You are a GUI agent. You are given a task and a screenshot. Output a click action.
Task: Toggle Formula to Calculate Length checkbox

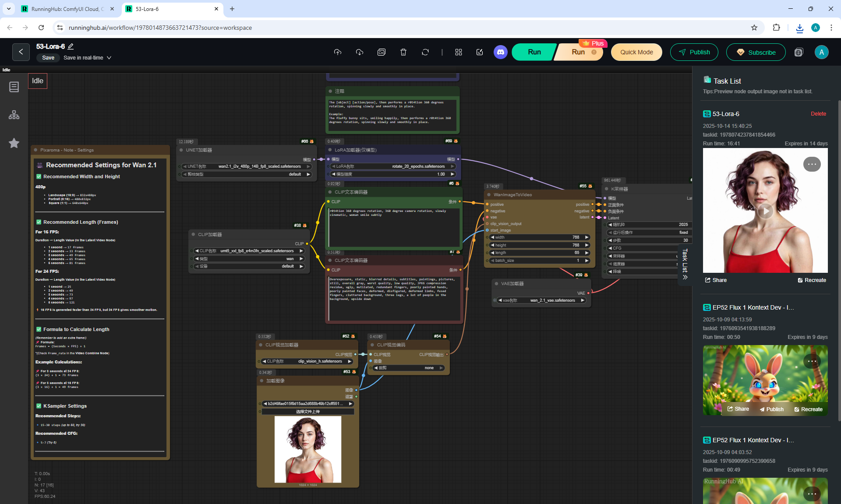click(39, 329)
